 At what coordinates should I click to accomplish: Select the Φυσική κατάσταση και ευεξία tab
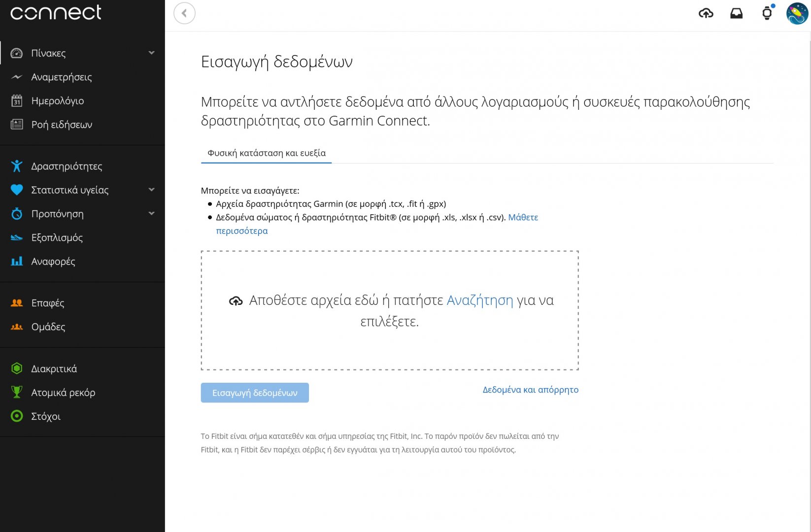pos(266,153)
